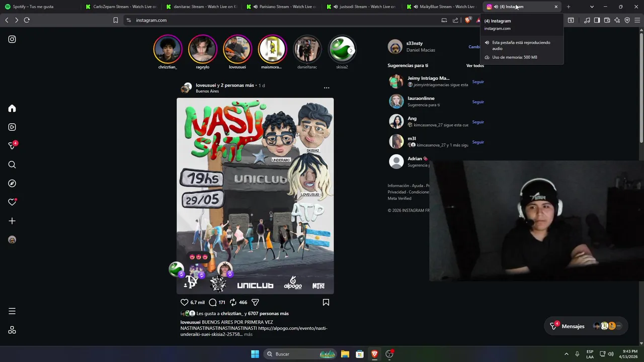Mute the Instagram tab via speaker icon
Image resolution: width=644 pixels, height=362 pixels.
coord(496,7)
